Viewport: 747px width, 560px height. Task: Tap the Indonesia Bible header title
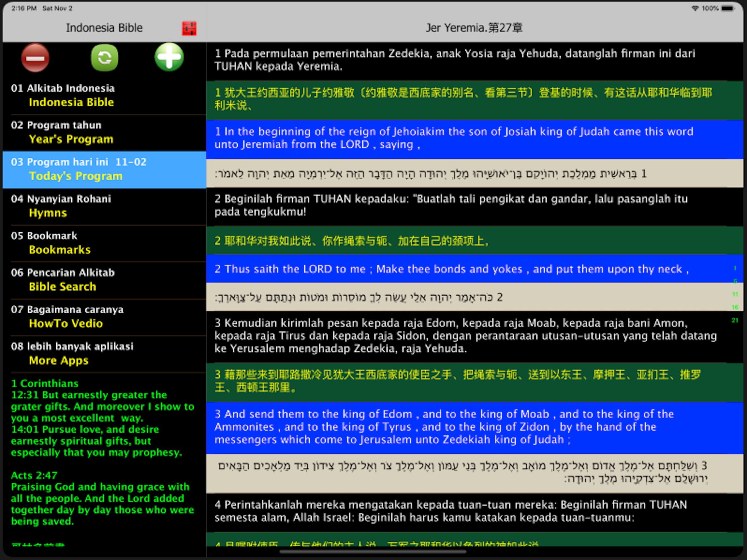click(x=104, y=28)
